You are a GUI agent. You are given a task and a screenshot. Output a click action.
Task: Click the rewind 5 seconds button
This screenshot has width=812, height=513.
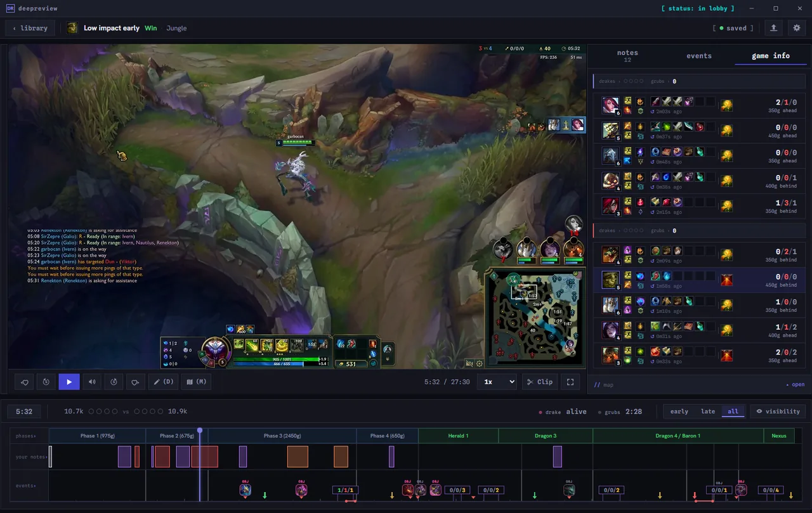pyautogui.click(x=46, y=382)
